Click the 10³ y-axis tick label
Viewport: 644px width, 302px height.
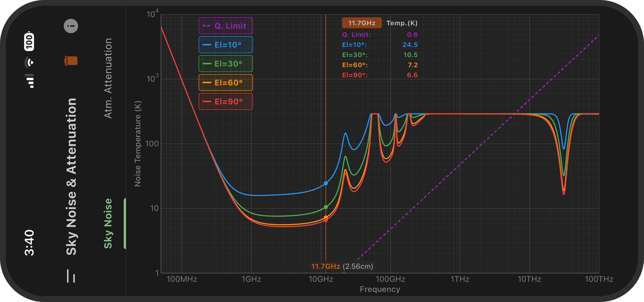(152, 78)
